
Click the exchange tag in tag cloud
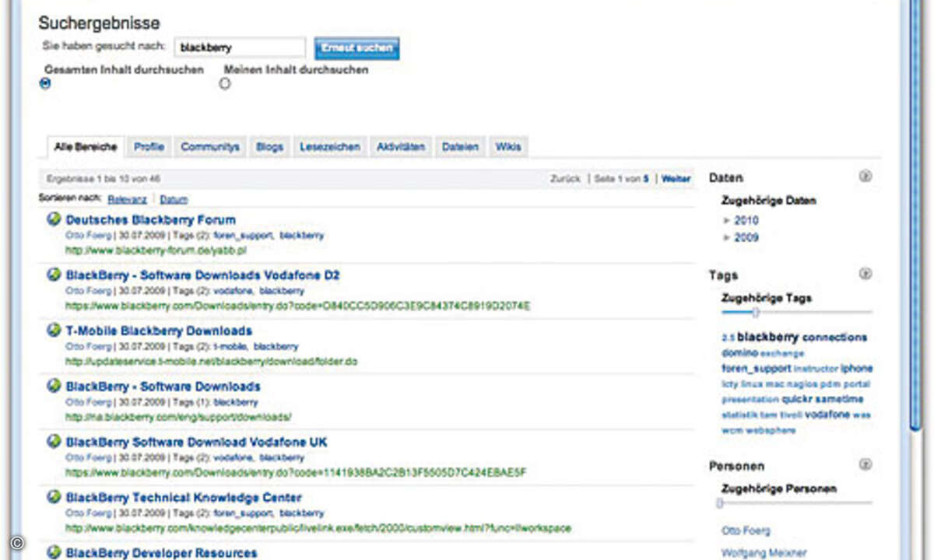(x=782, y=354)
